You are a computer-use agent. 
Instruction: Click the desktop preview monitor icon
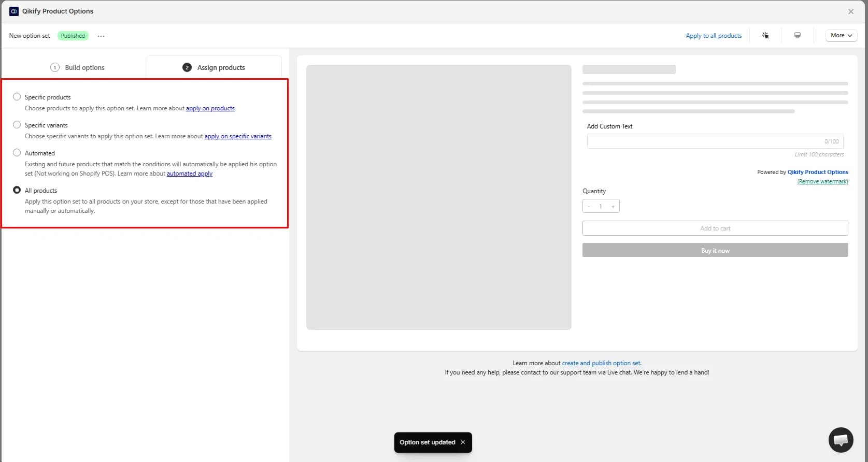[798, 35]
